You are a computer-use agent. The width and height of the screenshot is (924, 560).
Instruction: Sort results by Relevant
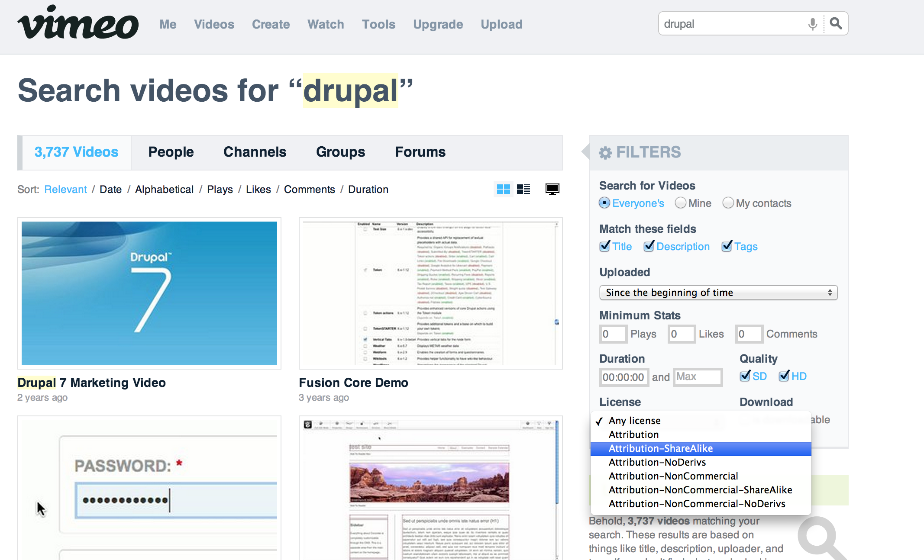point(65,190)
